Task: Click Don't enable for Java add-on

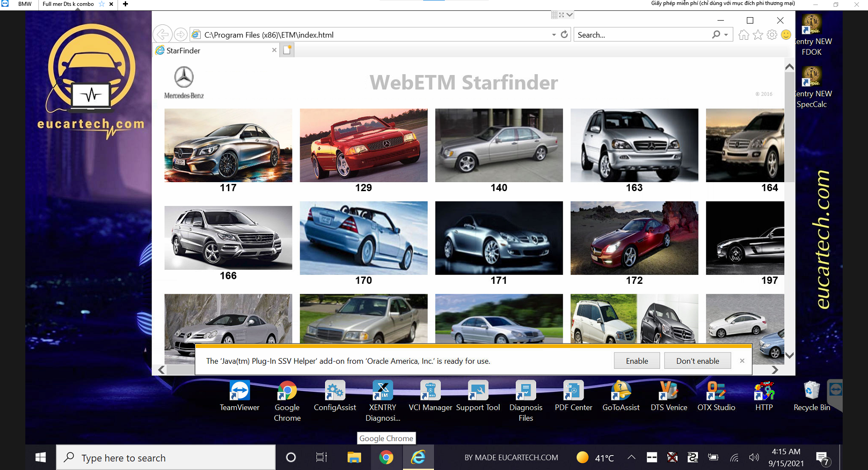Action: point(698,361)
